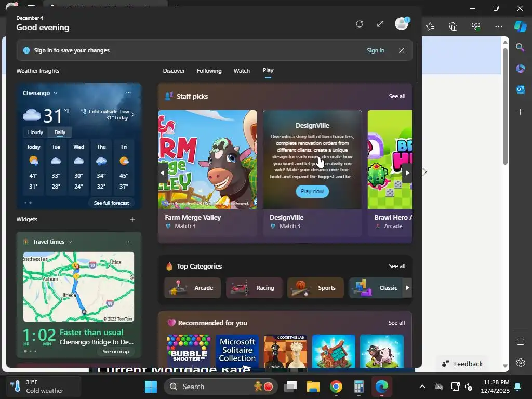Click the Edge page vertical scrollbar
The width and height of the screenshot is (532, 399).
(x=505, y=106)
